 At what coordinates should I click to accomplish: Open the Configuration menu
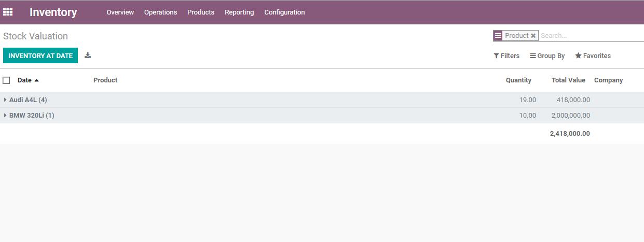(284, 12)
